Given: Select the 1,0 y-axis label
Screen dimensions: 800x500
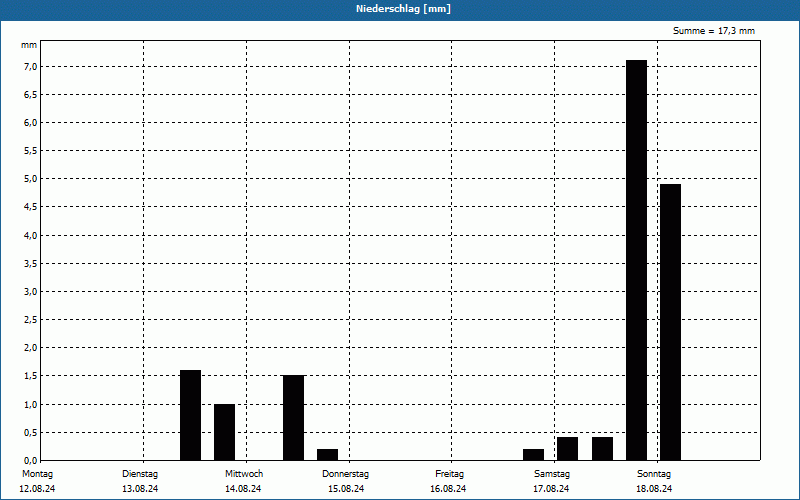Looking at the screenshot, I should coord(30,404).
